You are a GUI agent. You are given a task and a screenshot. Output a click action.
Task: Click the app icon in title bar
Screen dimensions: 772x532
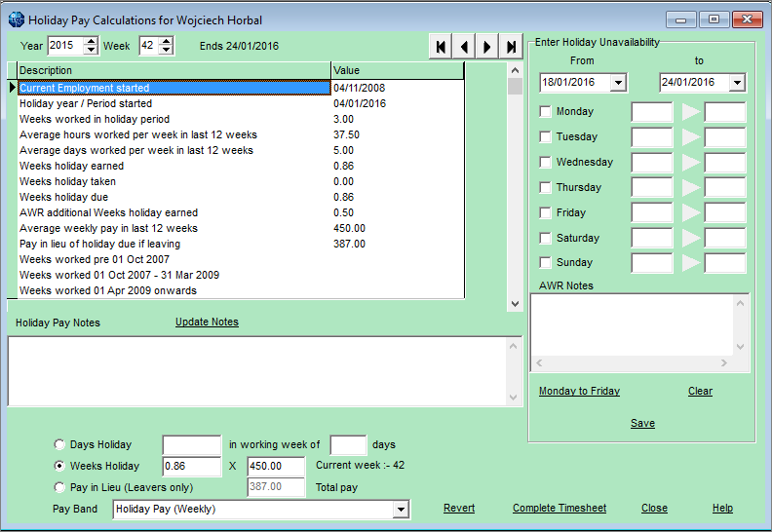pyautogui.click(x=17, y=19)
